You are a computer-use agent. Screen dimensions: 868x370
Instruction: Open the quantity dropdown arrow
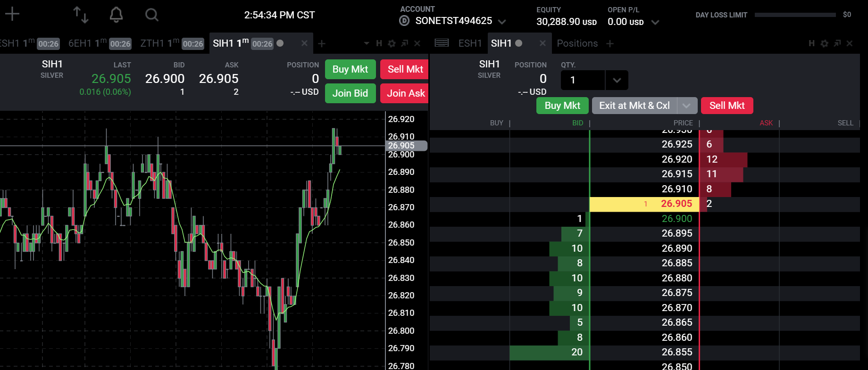pyautogui.click(x=617, y=80)
